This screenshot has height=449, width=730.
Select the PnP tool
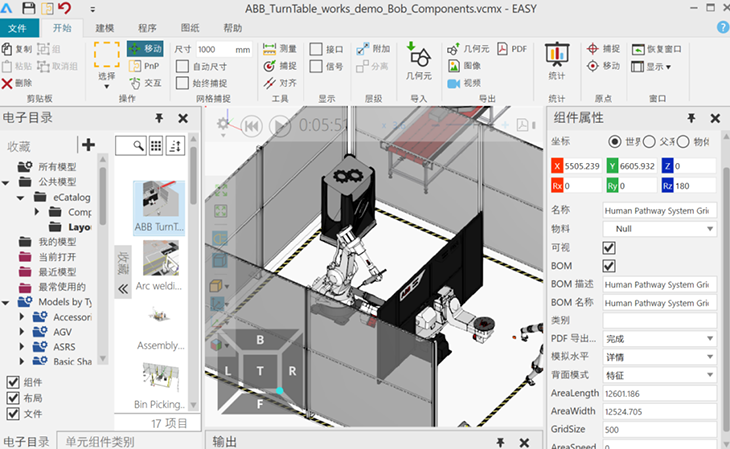144,66
